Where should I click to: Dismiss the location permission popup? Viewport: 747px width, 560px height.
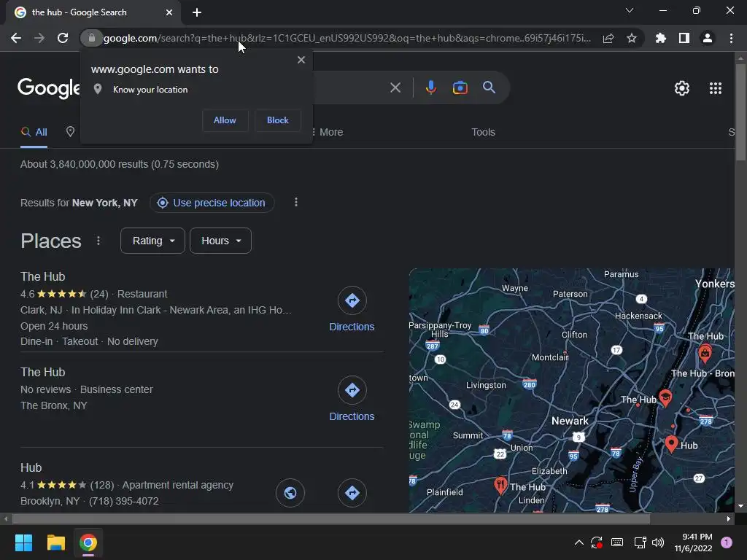(x=301, y=60)
